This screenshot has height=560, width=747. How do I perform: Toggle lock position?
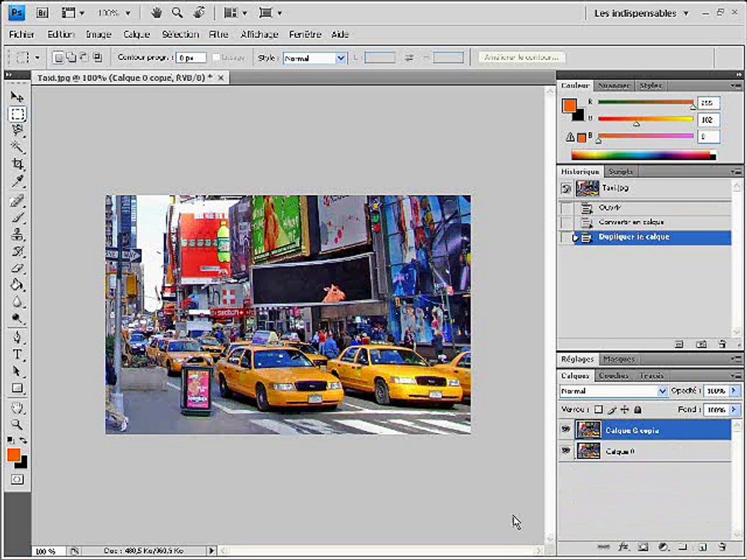click(x=625, y=409)
